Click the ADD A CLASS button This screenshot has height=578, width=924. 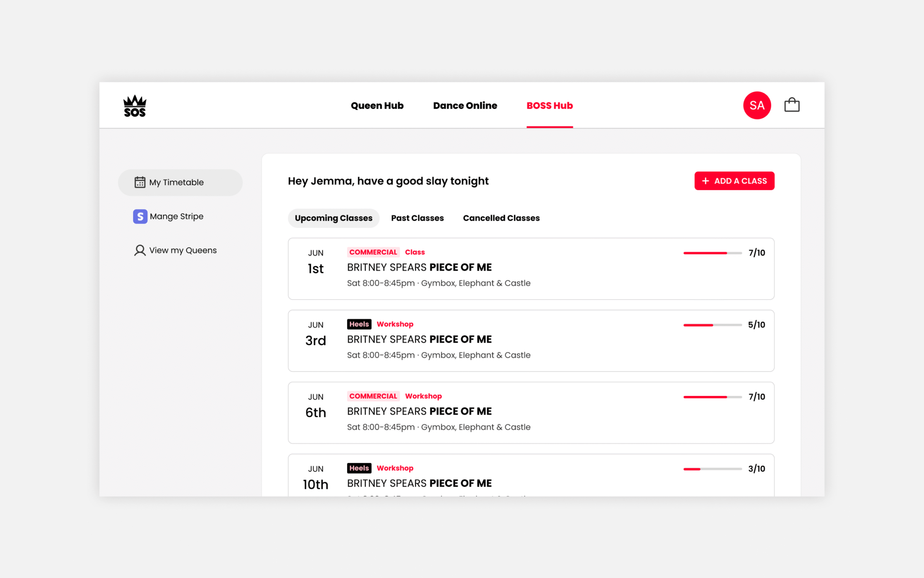coord(734,181)
